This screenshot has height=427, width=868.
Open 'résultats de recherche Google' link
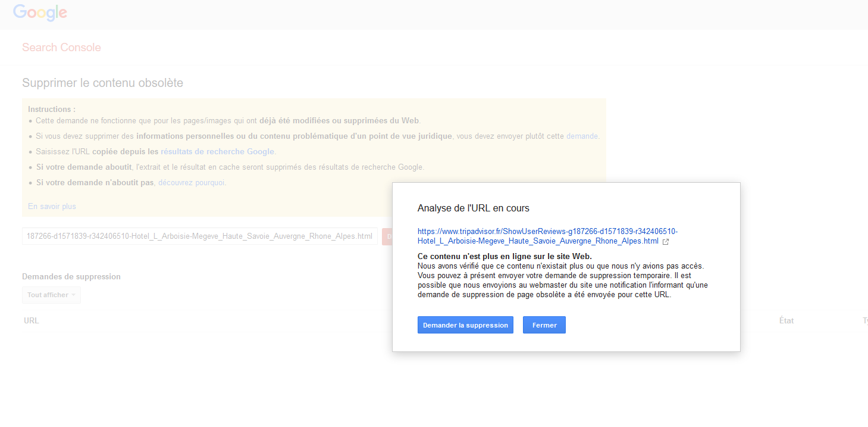pyautogui.click(x=217, y=152)
